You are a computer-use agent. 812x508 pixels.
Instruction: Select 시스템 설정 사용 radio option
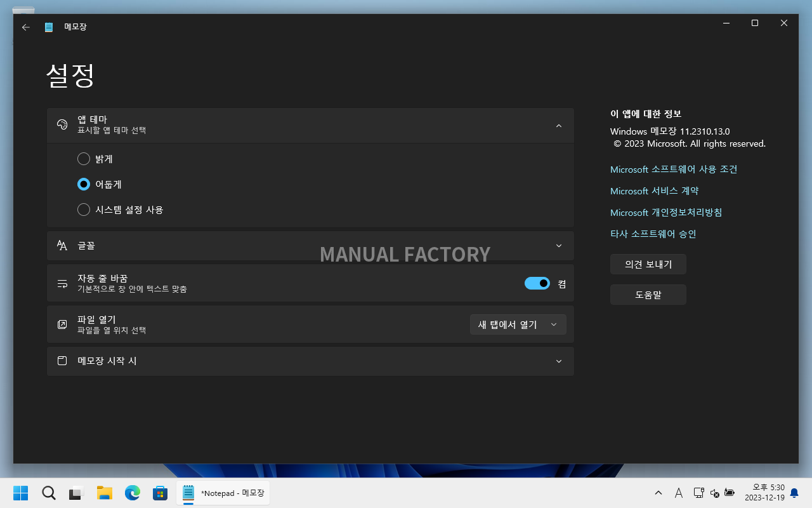tap(84, 210)
